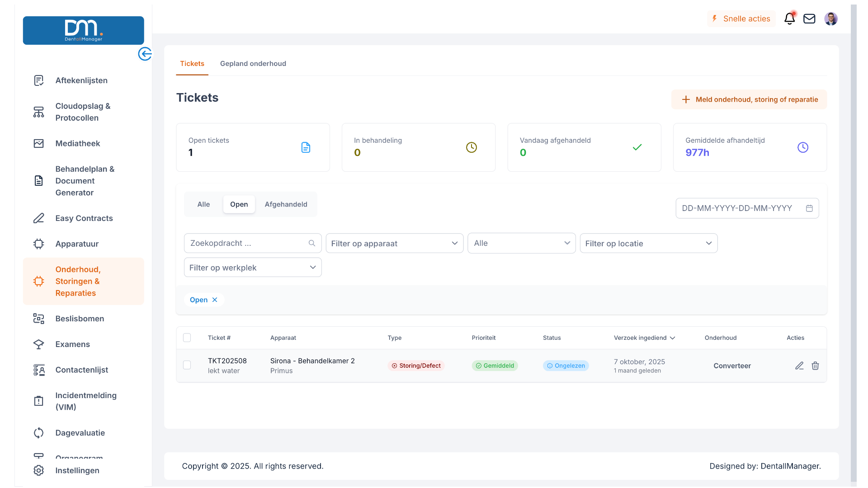Viewport: 868px width, 488px height.
Task: Click the Zoekopdracht search field
Action: (x=246, y=243)
